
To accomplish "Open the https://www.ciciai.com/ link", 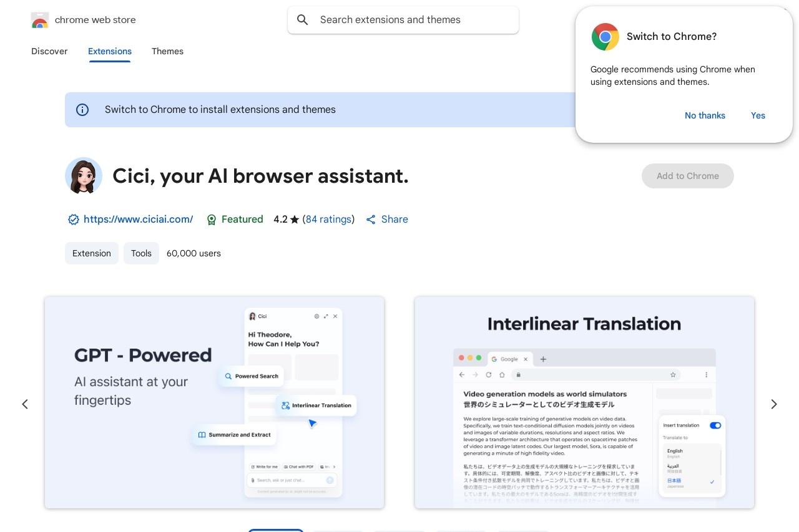I will click(138, 220).
